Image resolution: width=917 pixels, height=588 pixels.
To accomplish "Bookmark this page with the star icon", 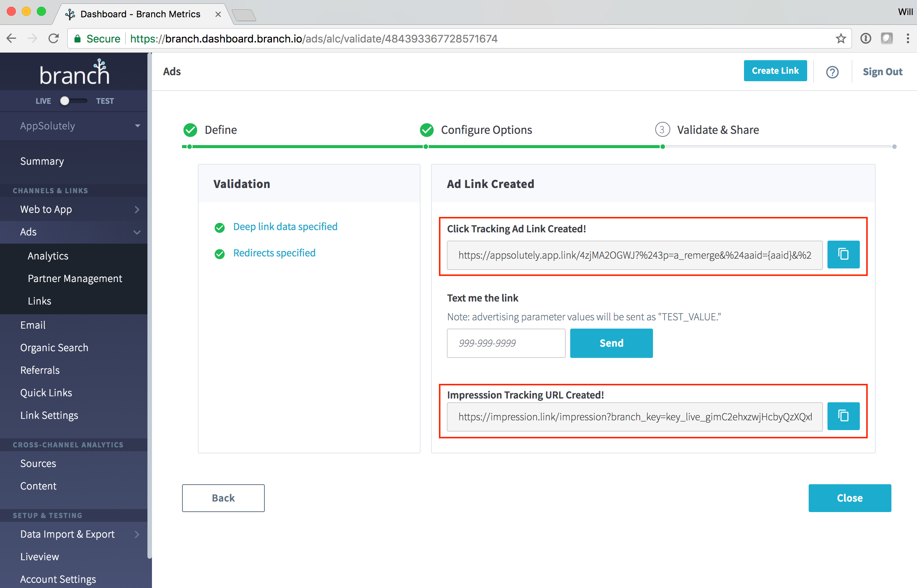I will point(840,39).
